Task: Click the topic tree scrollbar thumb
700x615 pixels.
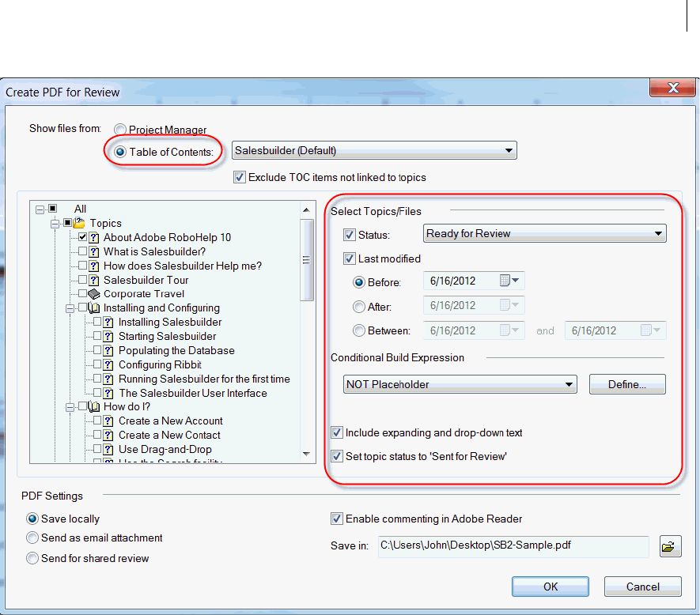Action: pyautogui.click(x=306, y=260)
